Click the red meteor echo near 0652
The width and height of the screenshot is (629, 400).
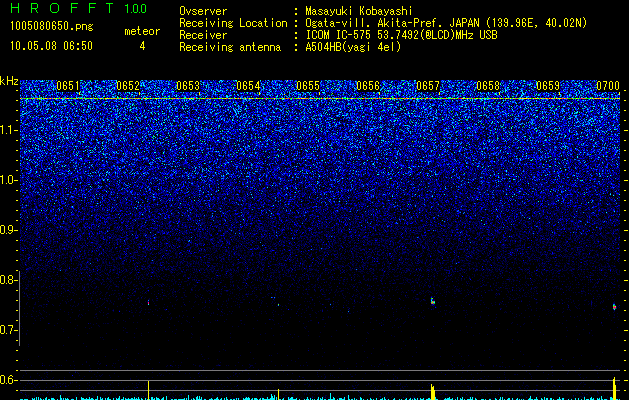[148, 302]
